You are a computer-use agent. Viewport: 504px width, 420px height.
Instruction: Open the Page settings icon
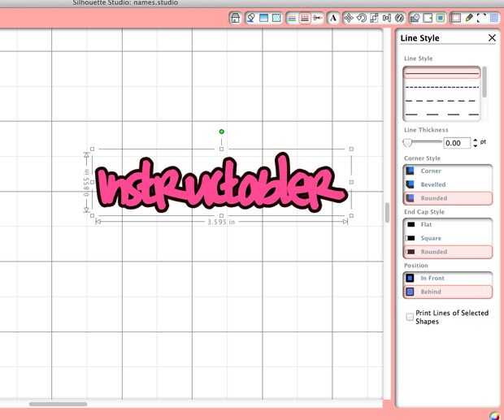(x=455, y=18)
